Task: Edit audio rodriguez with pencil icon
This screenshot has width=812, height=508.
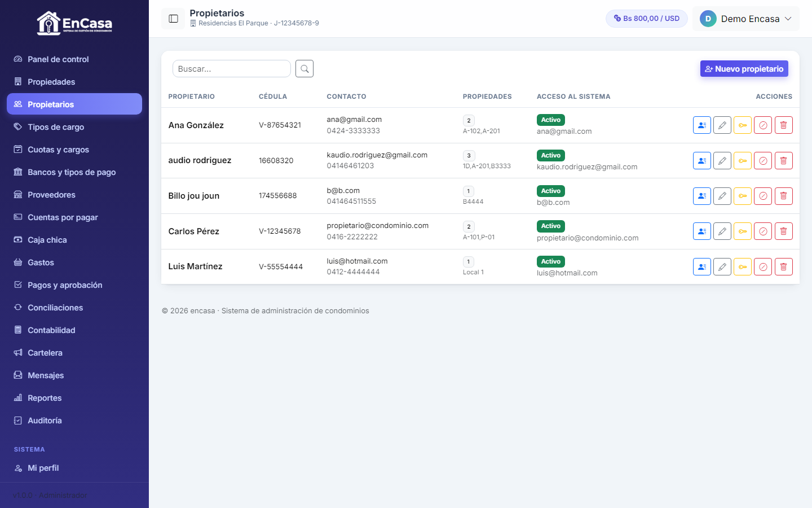Action: pyautogui.click(x=722, y=161)
